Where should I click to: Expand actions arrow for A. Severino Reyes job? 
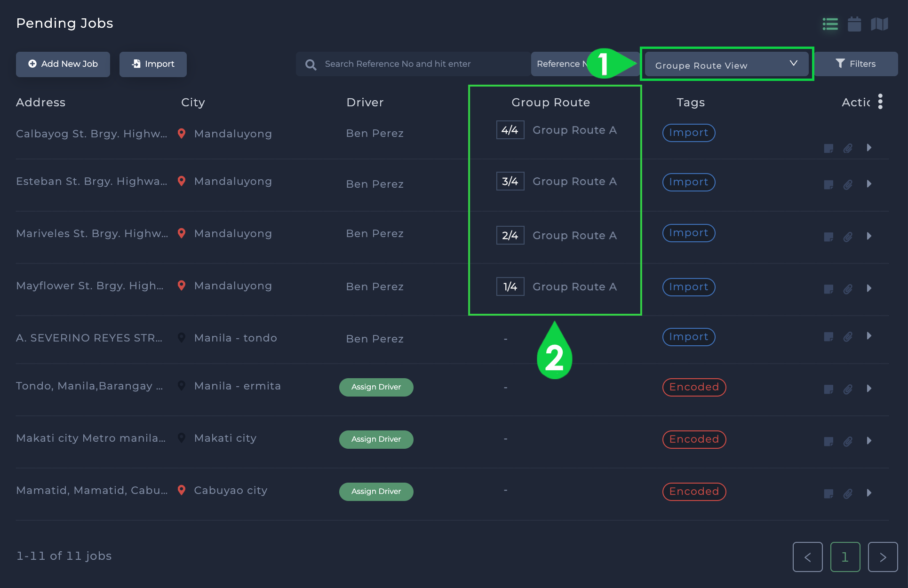click(x=869, y=336)
